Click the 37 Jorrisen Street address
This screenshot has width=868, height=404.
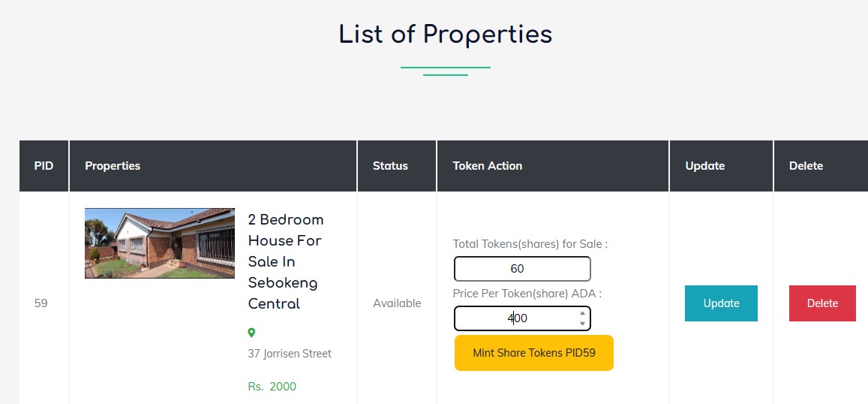pos(290,354)
